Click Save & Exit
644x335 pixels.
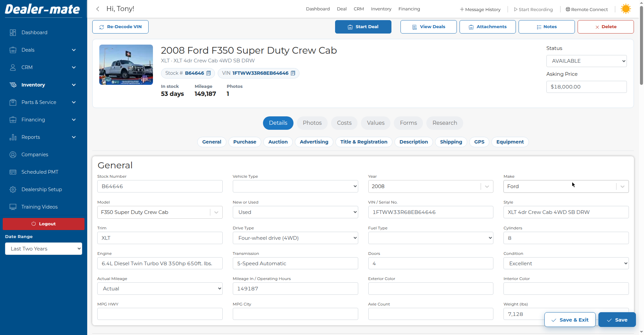570,320
